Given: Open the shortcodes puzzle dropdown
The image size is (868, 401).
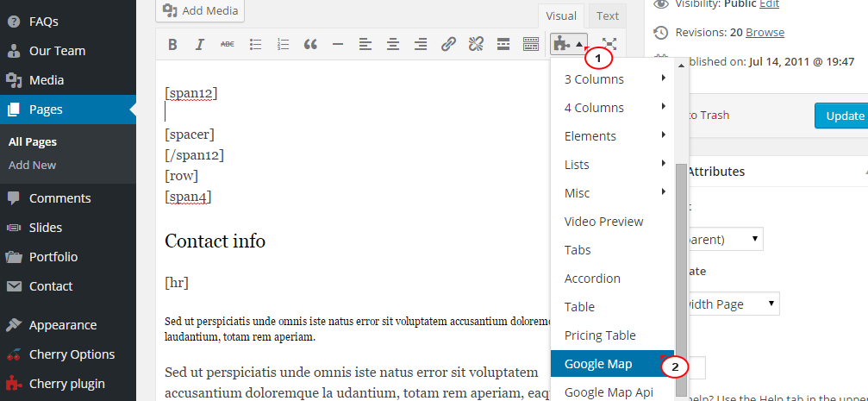Looking at the screenshot, I should [x=569, y=44].
